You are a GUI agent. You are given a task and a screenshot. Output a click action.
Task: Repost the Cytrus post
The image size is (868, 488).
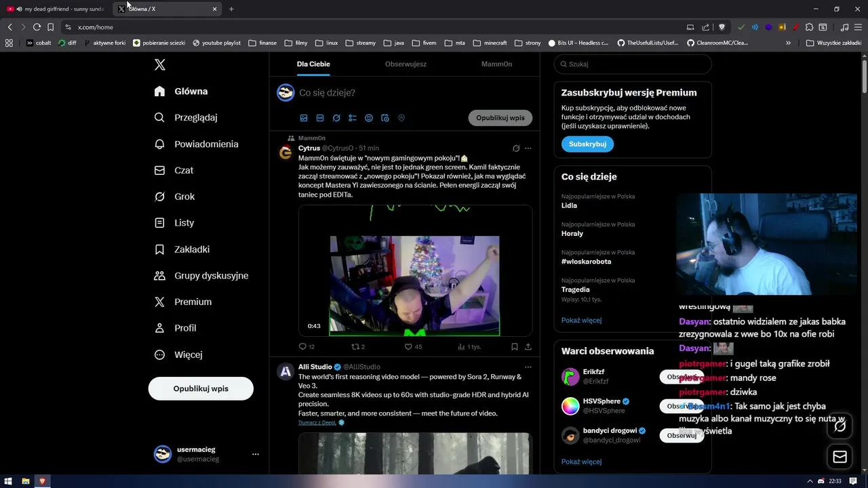(x=357, y=346)
